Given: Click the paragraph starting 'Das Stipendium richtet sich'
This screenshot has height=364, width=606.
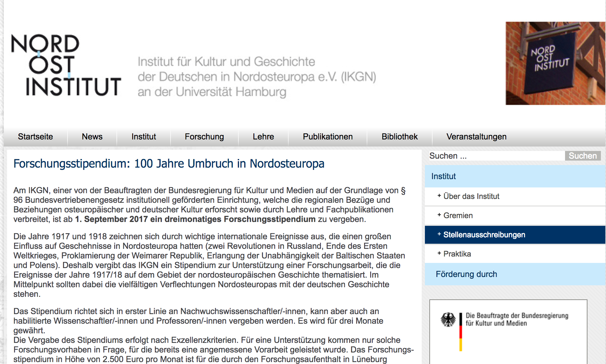Looking at the screenshot, I should pyautogui.click(x=198, y=321).
